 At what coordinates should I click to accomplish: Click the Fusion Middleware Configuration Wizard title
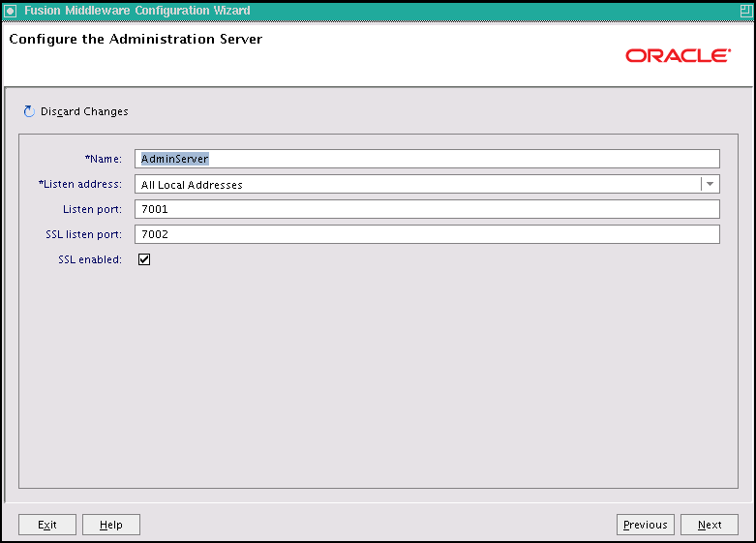(137, 11)
